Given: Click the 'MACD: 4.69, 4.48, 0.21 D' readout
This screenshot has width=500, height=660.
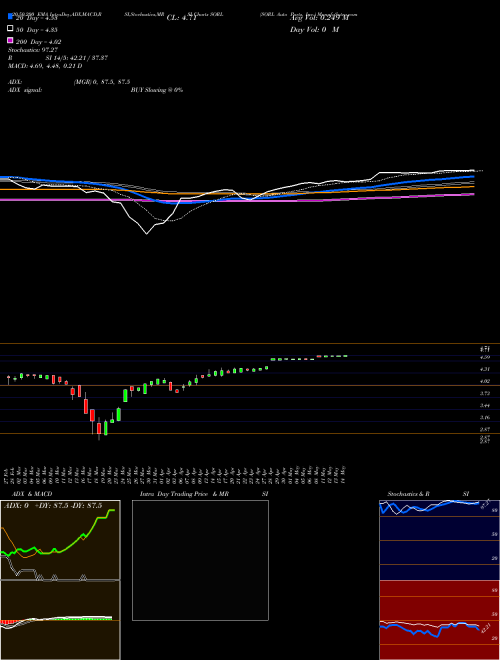Looking at the screenshot, I should point(45,66).
